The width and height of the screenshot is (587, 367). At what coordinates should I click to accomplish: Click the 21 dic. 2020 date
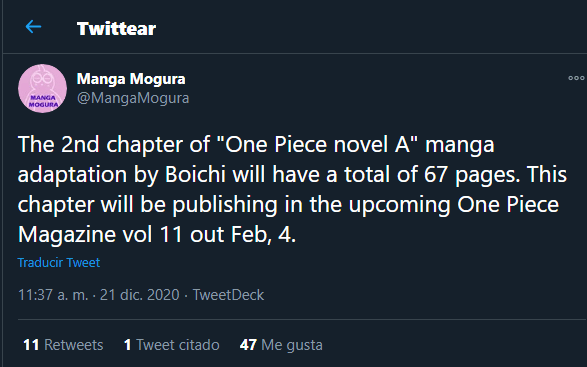140,295
